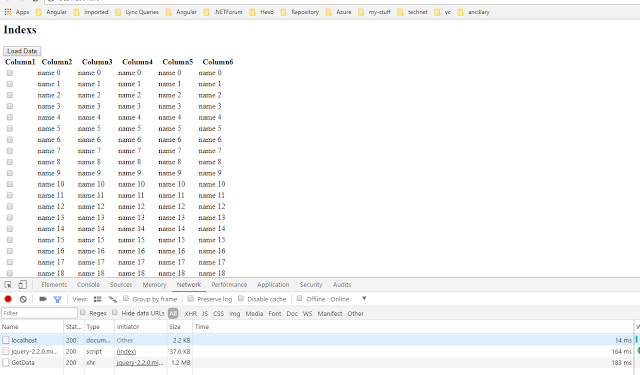Open the Security tab
Screen dimensions: 640x375
click(x=311, y=285)
